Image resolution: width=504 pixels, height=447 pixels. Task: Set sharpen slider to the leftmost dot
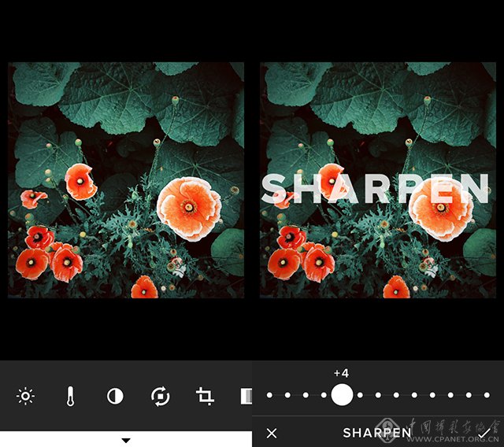269,395
